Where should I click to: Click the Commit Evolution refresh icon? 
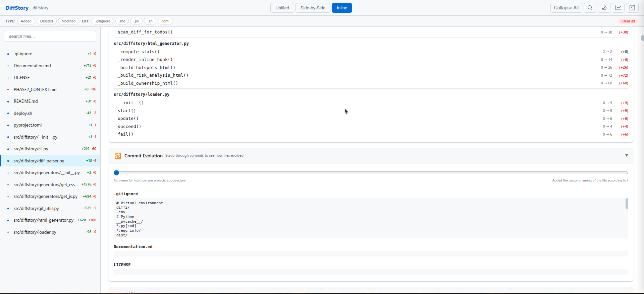tap(118, 156)
